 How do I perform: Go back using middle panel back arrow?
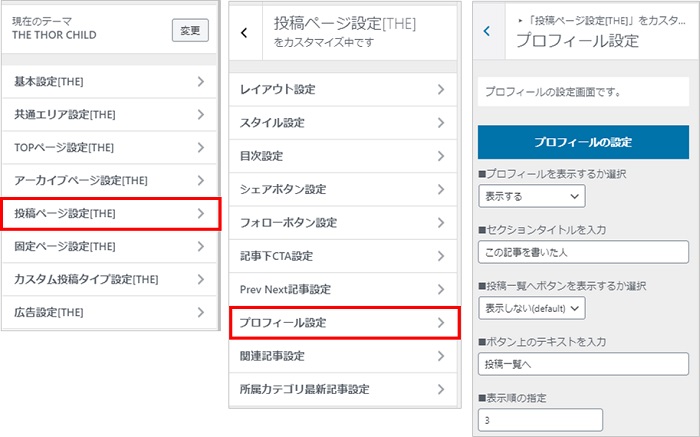coord(244,33)
